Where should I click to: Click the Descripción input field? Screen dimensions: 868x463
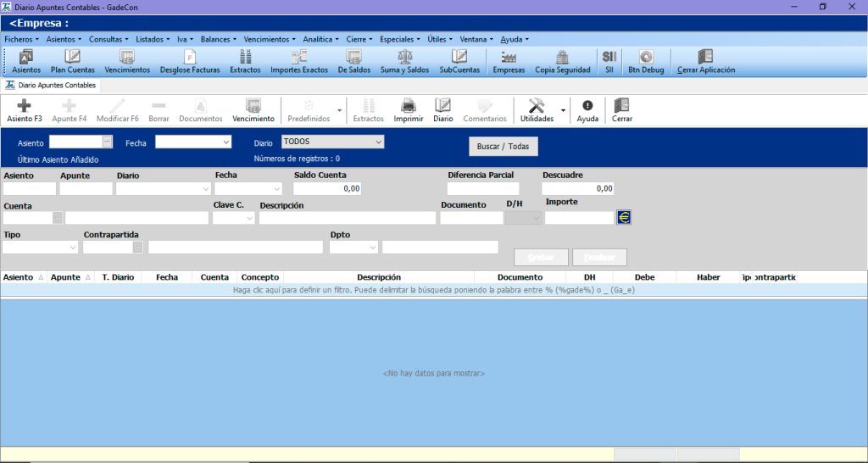point(348,218)
